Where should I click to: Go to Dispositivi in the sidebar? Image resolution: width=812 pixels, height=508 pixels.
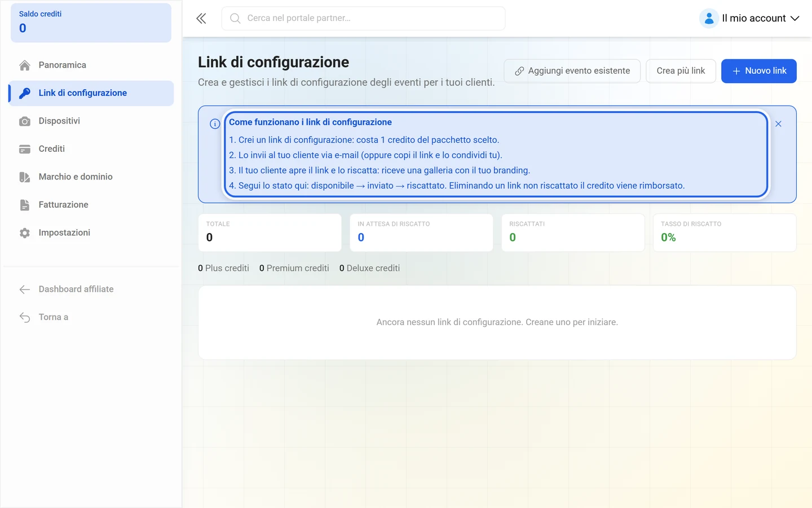(x=91, y=121)
